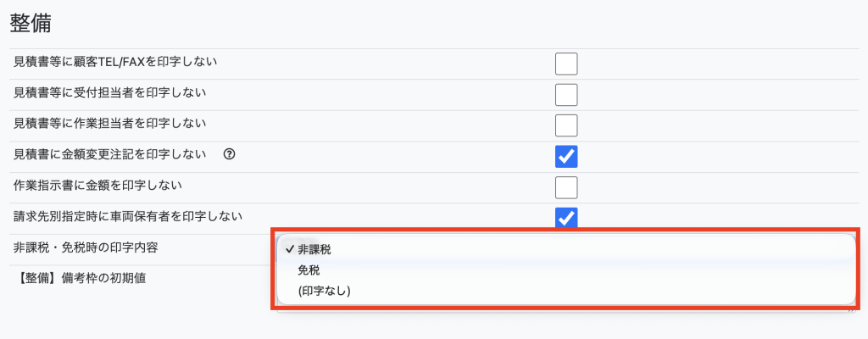Click the textarea resize handle under the dropdown
The height and width of the screenshot is (339, 868).
851,310
